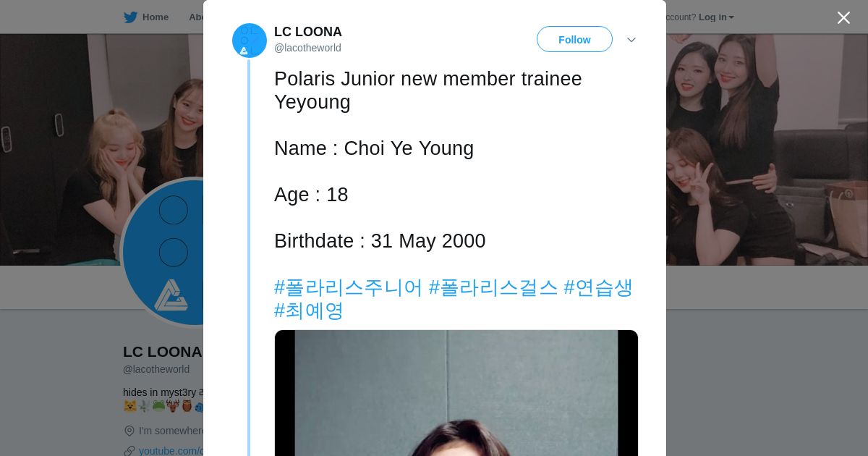Open the #최예영 hashtag
Screen dimensions: 868x456
pos(309,311)
